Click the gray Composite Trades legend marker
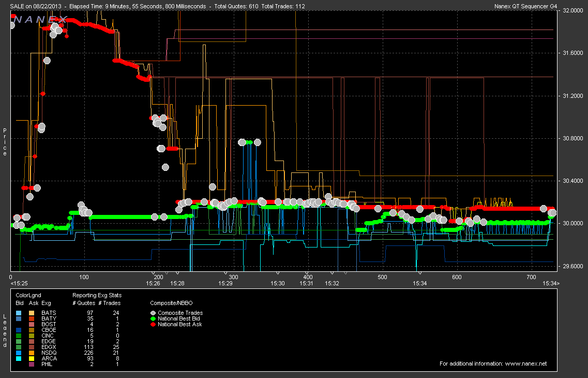The image size is (588, 378). coord(153,313)
